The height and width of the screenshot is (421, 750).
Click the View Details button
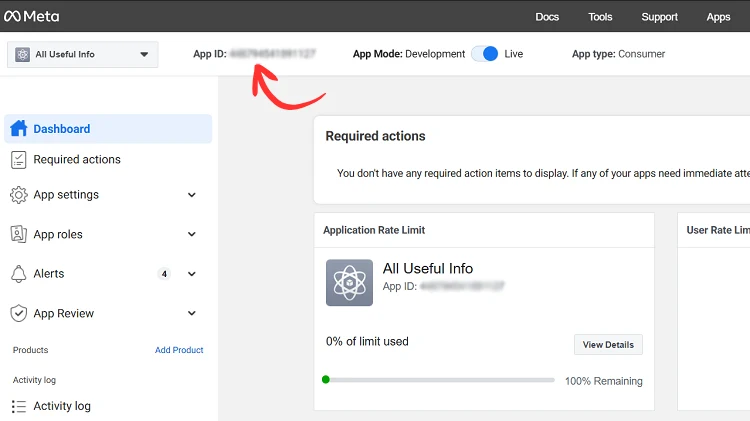tap(608, 345)
